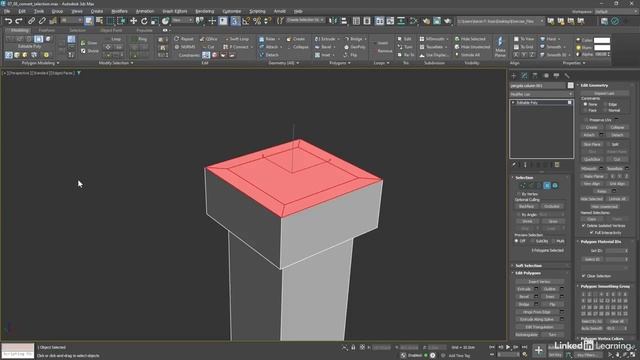
Task: Select the Select and Rotate tool
Action: pyautogui.click(x=144, y=21)
